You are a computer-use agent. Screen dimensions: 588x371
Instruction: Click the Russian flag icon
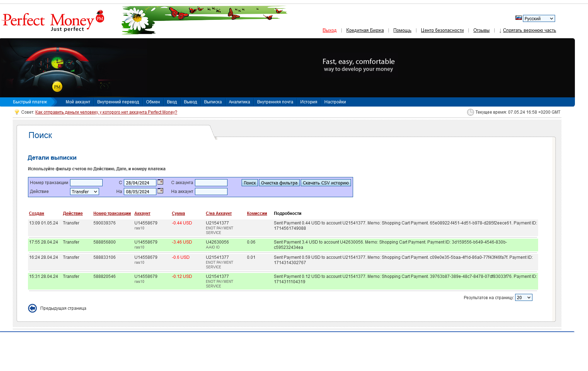[518, 18]
